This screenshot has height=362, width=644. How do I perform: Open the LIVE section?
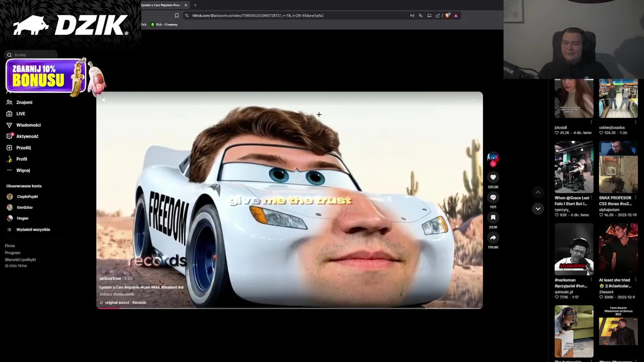coord(16,114)
